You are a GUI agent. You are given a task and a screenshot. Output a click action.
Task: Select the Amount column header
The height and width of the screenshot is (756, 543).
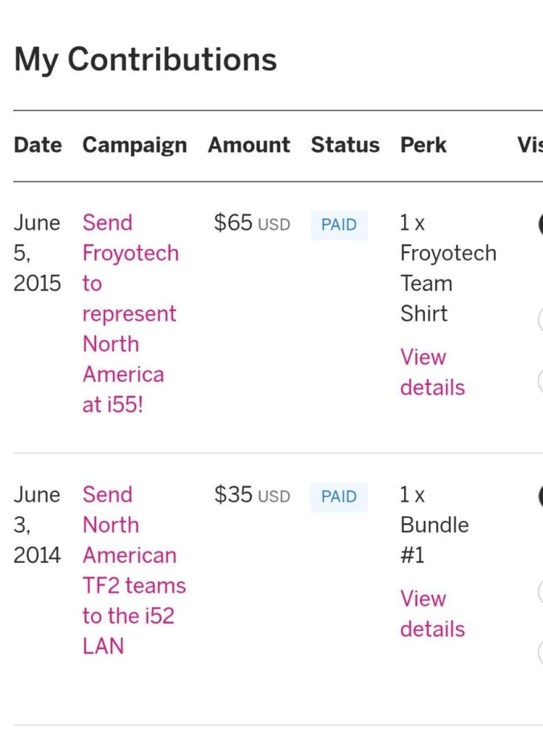[x=249, y=145]
